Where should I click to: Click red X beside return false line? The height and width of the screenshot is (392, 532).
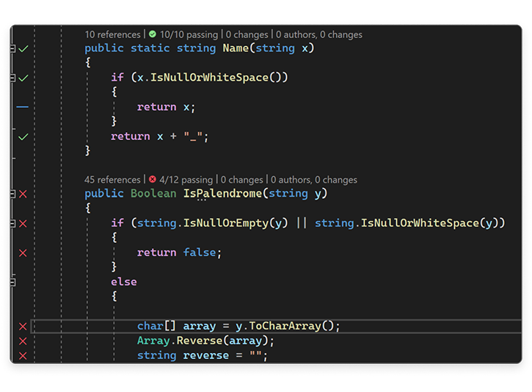click(x=23, y=253)
